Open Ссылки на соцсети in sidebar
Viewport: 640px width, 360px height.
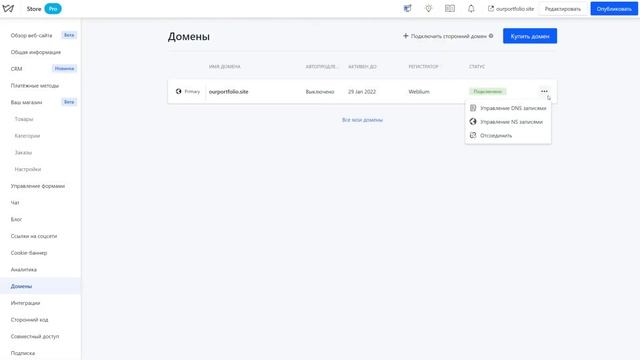point(34,236)
